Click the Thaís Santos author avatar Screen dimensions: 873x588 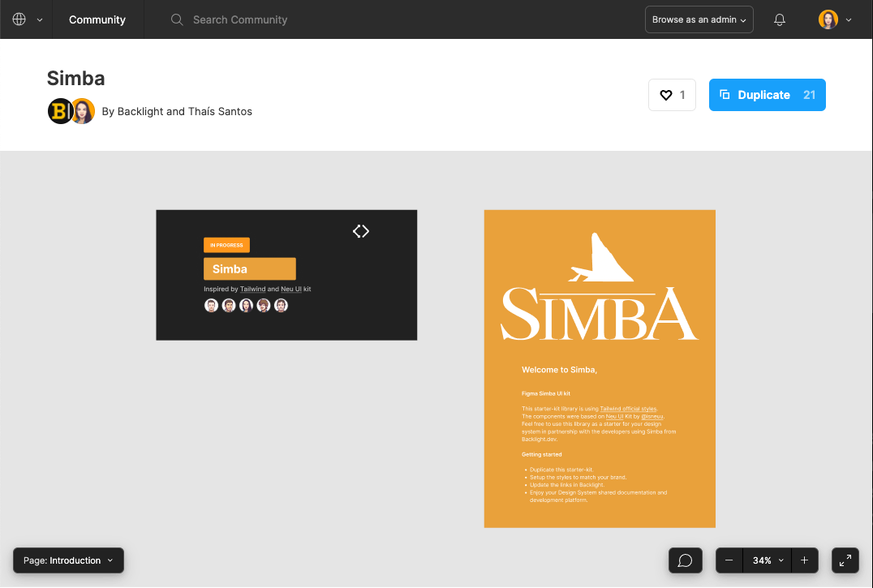(83, 111)
